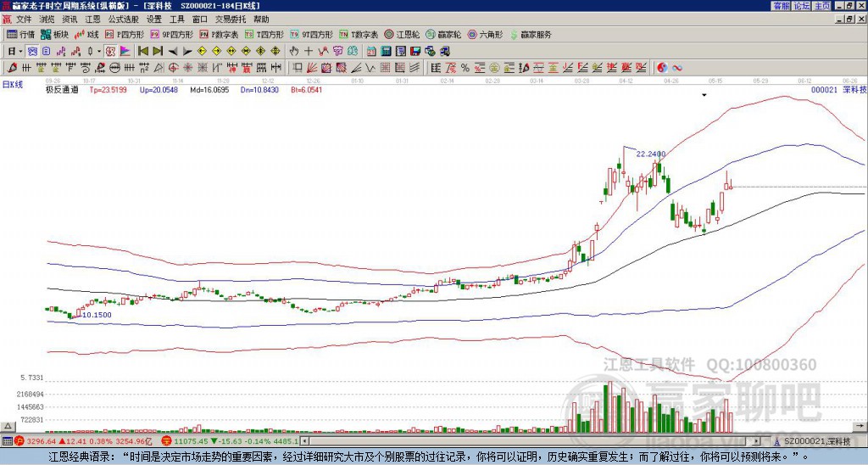Open the 六角形 hexagon tool
The width and height of the screenshot is (868, 465).
point(486,34)
